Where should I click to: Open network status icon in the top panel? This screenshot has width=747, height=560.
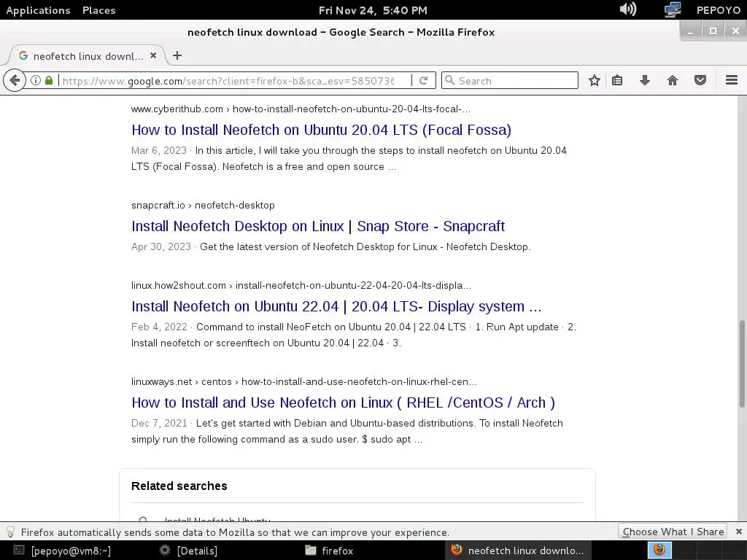[672, 9]
